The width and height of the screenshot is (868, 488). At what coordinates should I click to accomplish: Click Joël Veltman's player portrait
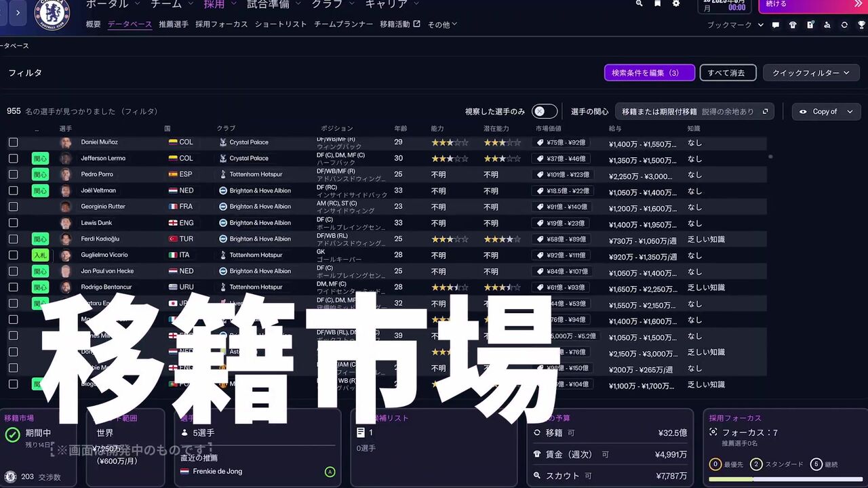tap(66, 190)
